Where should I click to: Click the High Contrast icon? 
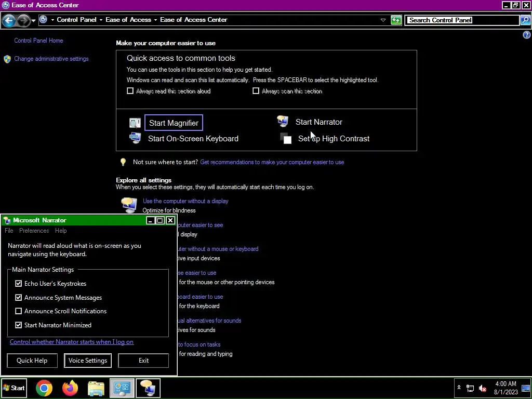click(x=286, y=138)
